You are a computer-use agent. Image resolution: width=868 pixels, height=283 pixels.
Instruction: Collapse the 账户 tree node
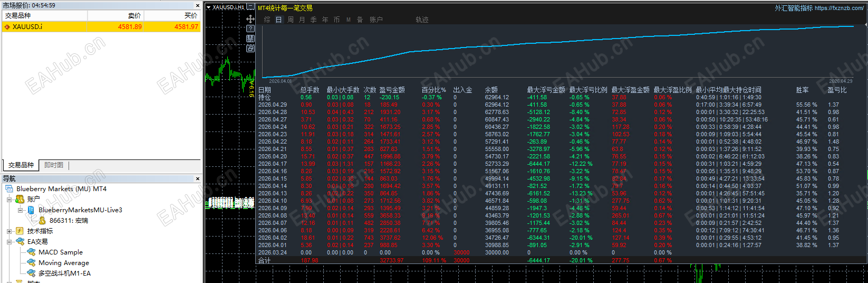click(9, 200)
